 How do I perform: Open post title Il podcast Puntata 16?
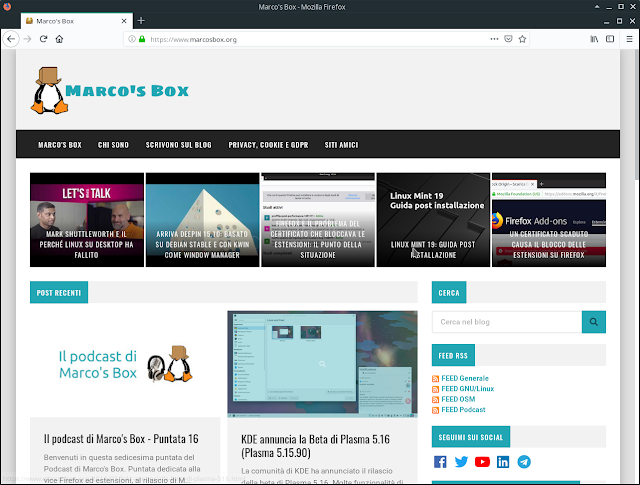tap(121, 439)
